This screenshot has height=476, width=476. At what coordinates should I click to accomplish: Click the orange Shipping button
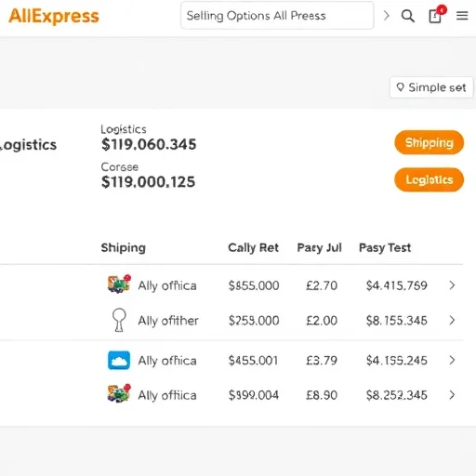[x=430, y=142]
